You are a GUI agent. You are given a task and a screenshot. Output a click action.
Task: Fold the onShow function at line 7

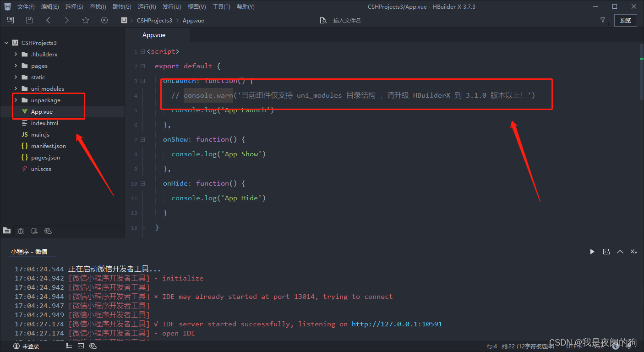[x=142, y=140]
